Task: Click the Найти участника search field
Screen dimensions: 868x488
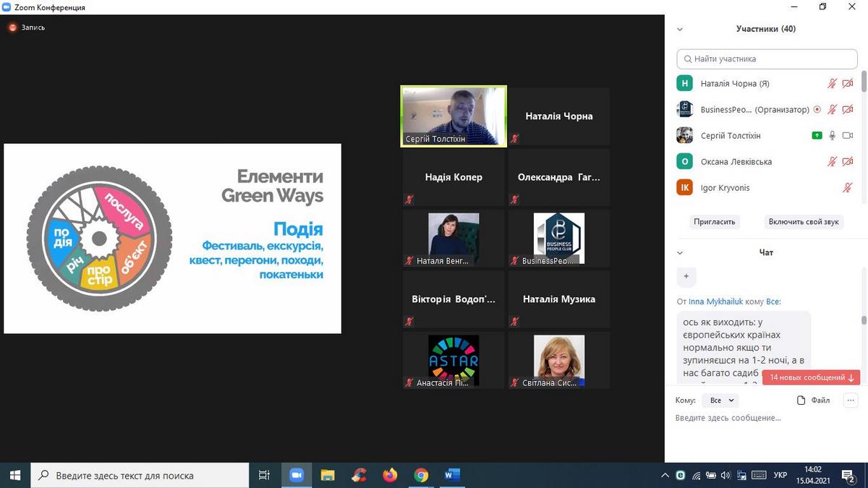Action: pos(767,59)
